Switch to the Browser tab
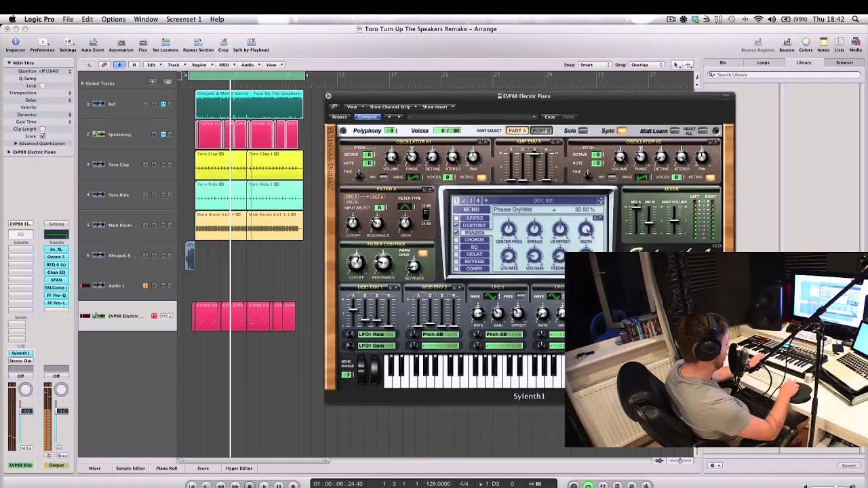This screenshot has width=868, height=488. (x=844, y=62)
